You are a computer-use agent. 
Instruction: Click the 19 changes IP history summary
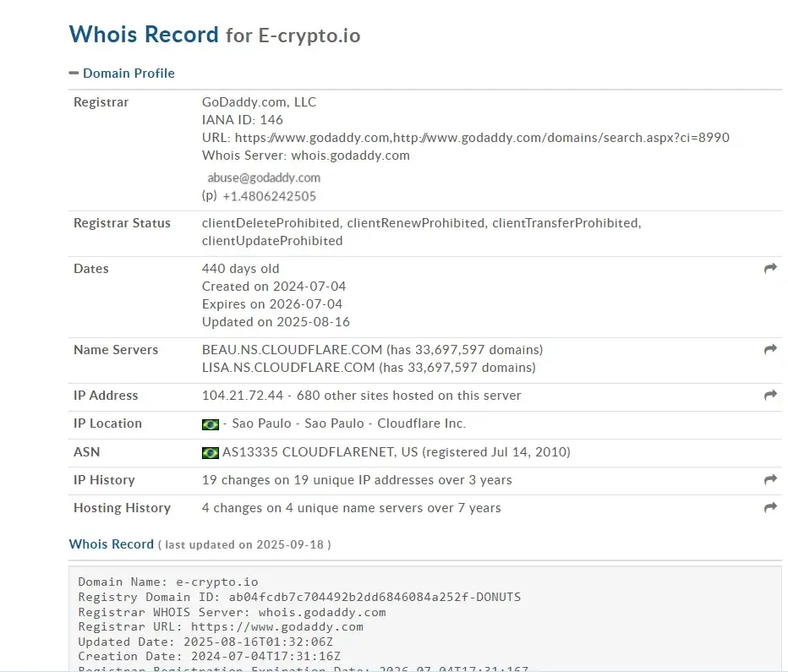click(357, 480)
